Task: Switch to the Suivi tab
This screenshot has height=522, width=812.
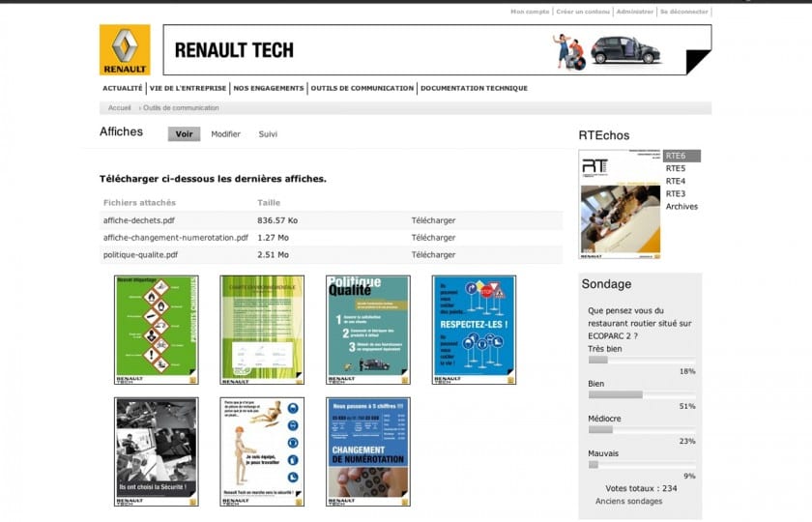Action: [268, 134]
